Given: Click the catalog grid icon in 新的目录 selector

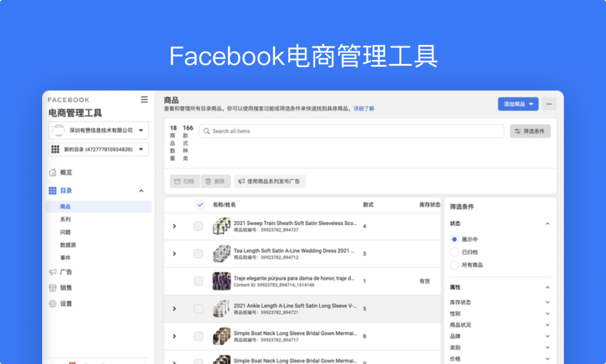Looking at the screenshot, I should pyautogui.click(x=55, y=149).
